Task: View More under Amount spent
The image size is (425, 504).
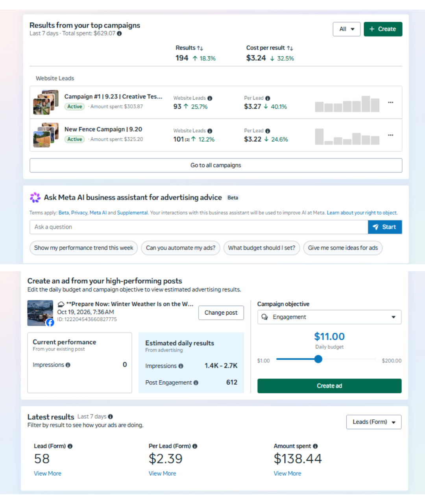Action: point(288,474)
